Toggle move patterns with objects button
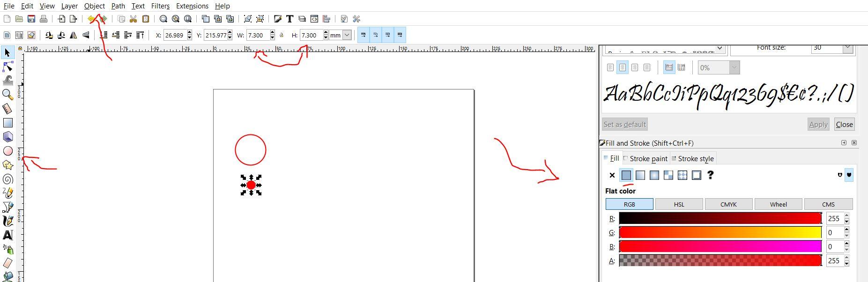 coord(400,35)
